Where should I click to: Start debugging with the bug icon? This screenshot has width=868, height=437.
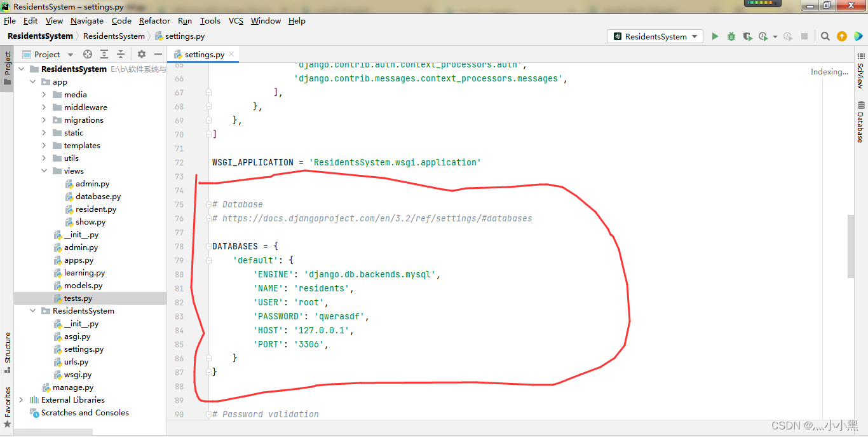click(x=731, y=36)
